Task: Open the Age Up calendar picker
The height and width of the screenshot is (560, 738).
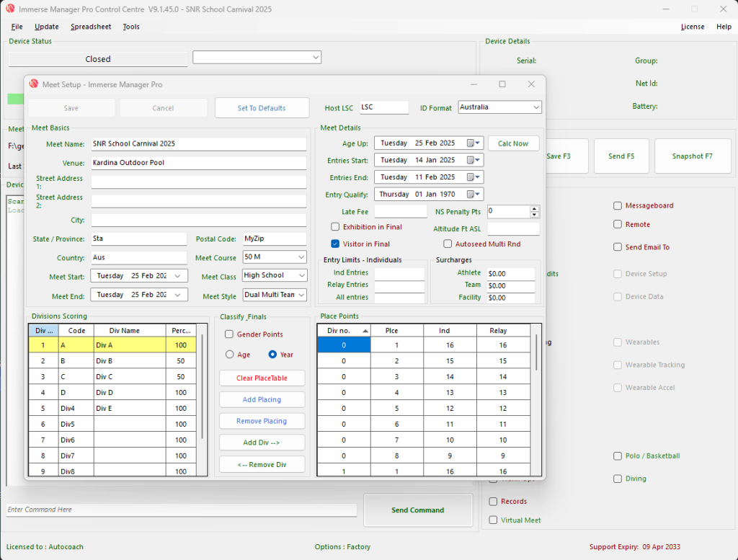Action: point(473,143)
